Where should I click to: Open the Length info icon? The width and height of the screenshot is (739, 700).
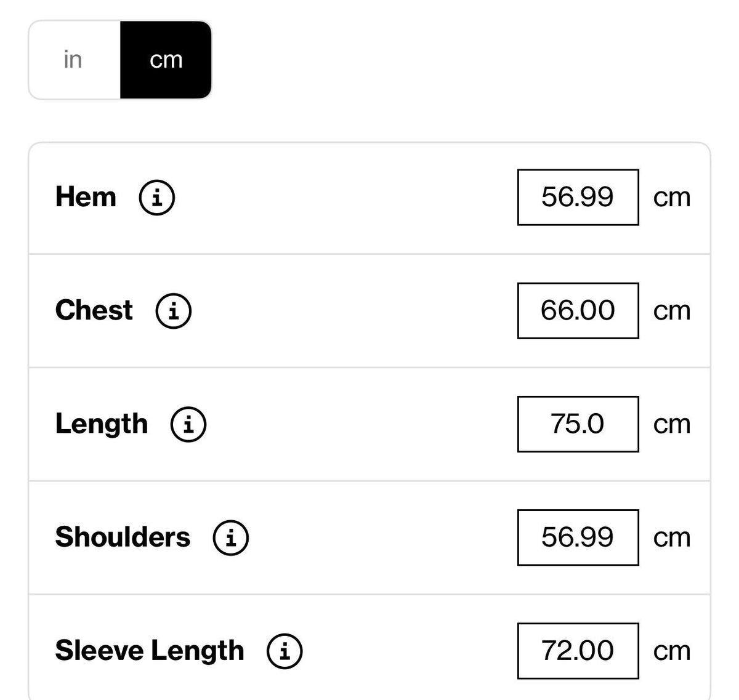(188, 424)
